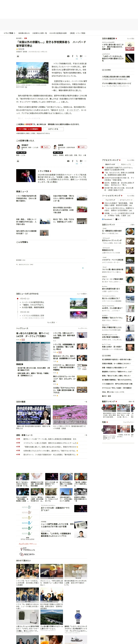The image size is (138, 644).
Task: Follow author 島崎周
Action: pos(82,147)
